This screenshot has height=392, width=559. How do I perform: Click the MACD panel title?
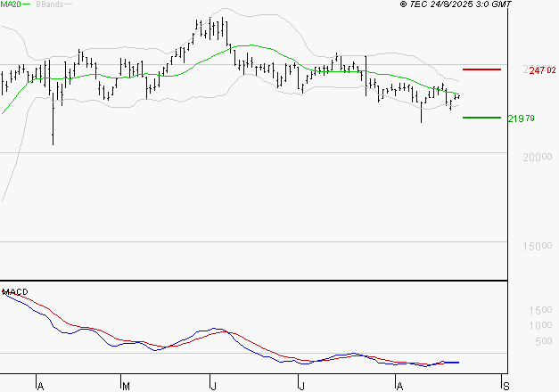pos(15,292)
